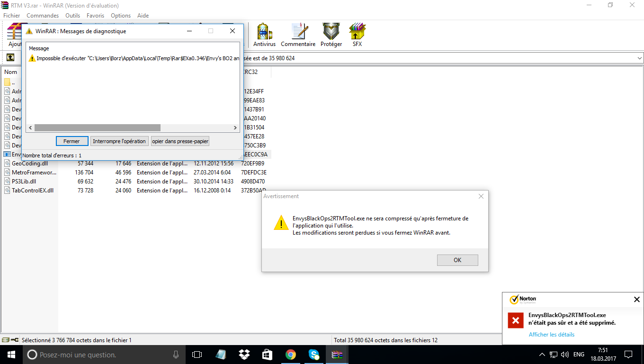This screenshot has width=644, height=364.
Task: Open Skype from the taskbar
Action: tap(314, 355)
